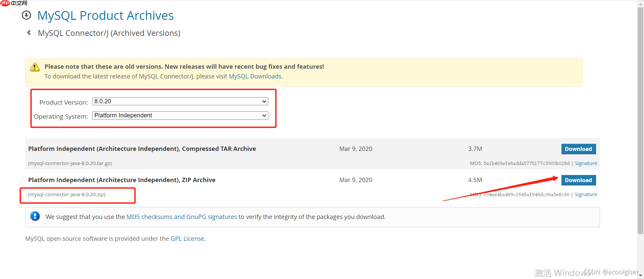Click the Operating System label
644x279 pixels.
tap(61, 117)
